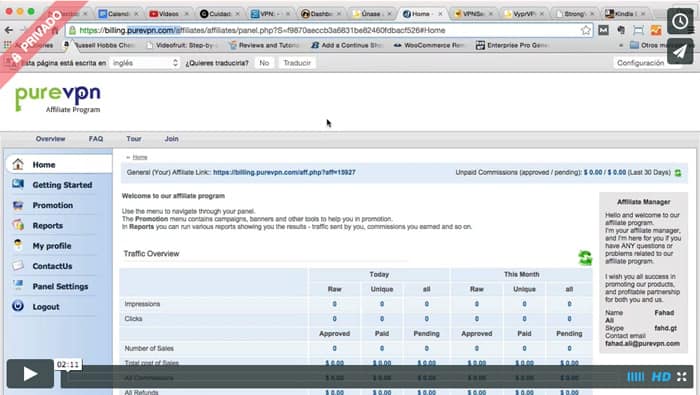
Task: Switch to the VyprVPN browser tab
Action: [x=523, y=14]
